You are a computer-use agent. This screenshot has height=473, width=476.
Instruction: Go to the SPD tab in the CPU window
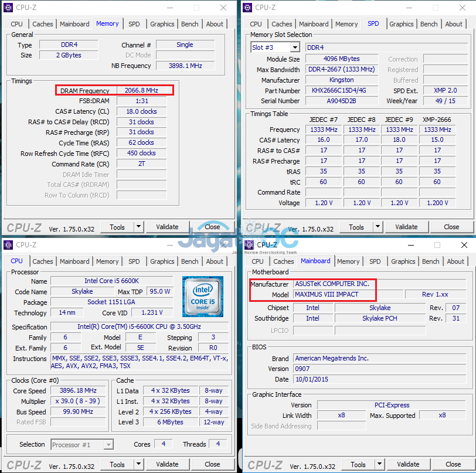tap(134, 261)
